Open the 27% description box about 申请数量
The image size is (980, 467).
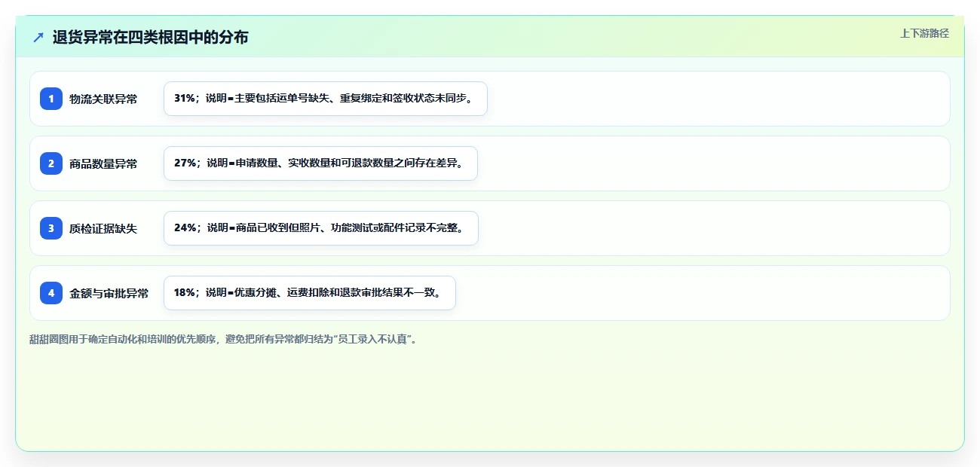click(320, 163)
